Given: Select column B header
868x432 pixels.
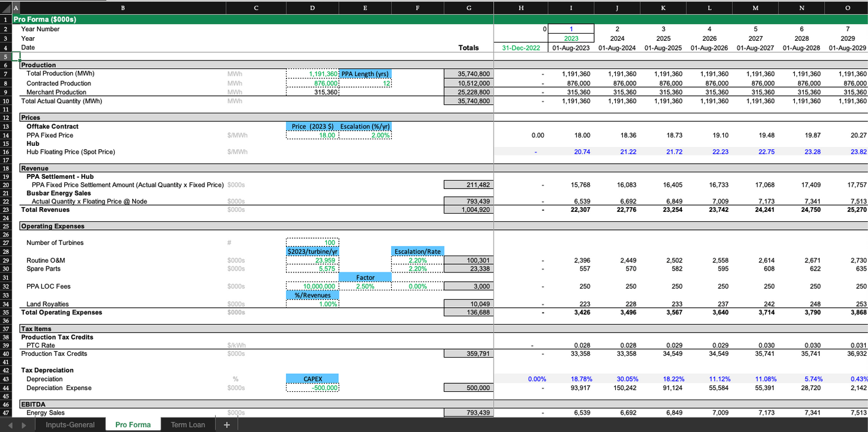Looking at the screenshot, I should coord(123,7).
